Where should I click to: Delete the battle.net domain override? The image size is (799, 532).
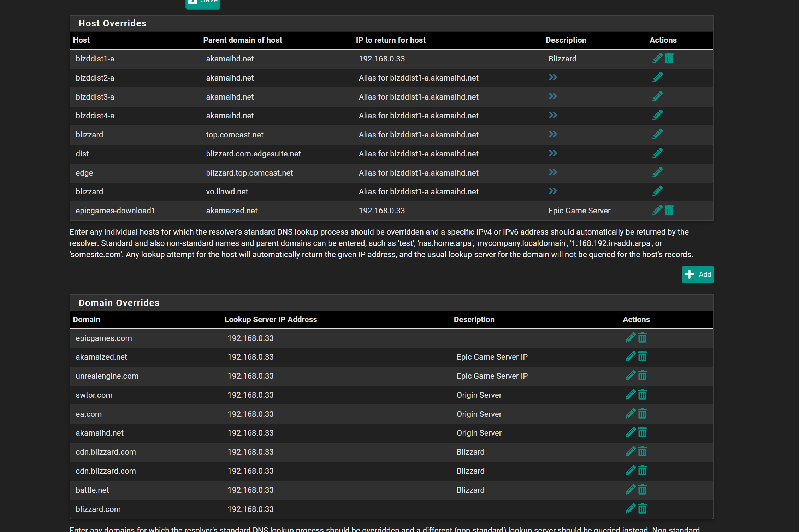[x=642, y=490]
